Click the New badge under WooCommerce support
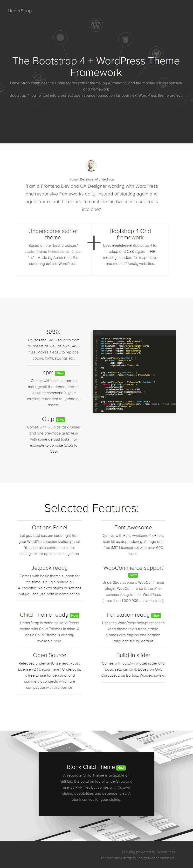The width and height of the screenshot is (193, 868). click(133, 575)
